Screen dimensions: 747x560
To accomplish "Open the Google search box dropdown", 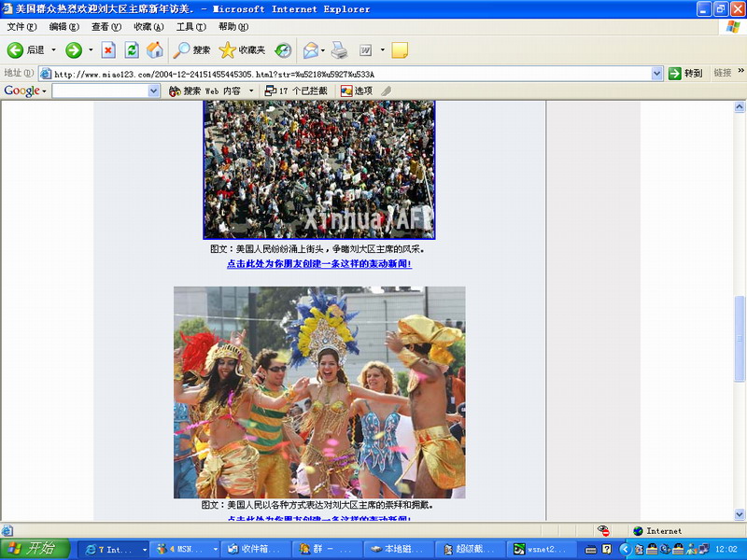I will coord(154,91).
